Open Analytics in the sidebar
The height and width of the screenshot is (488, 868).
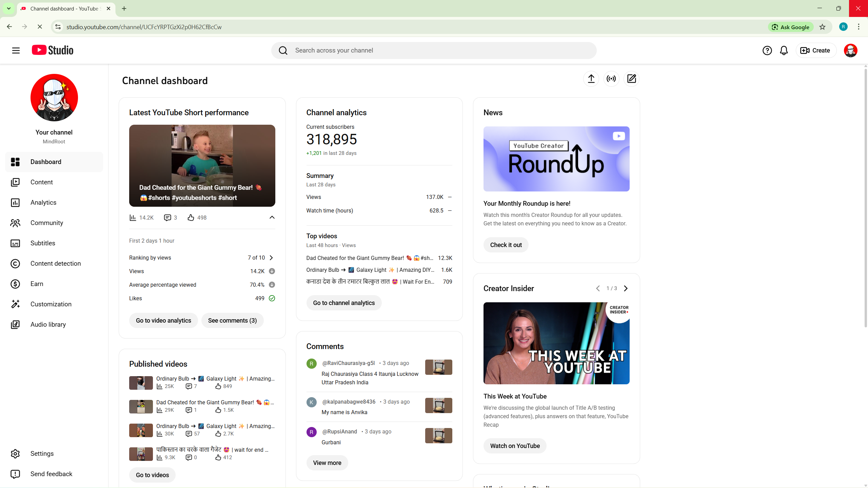pyautogui.click(x=43, y=202)
